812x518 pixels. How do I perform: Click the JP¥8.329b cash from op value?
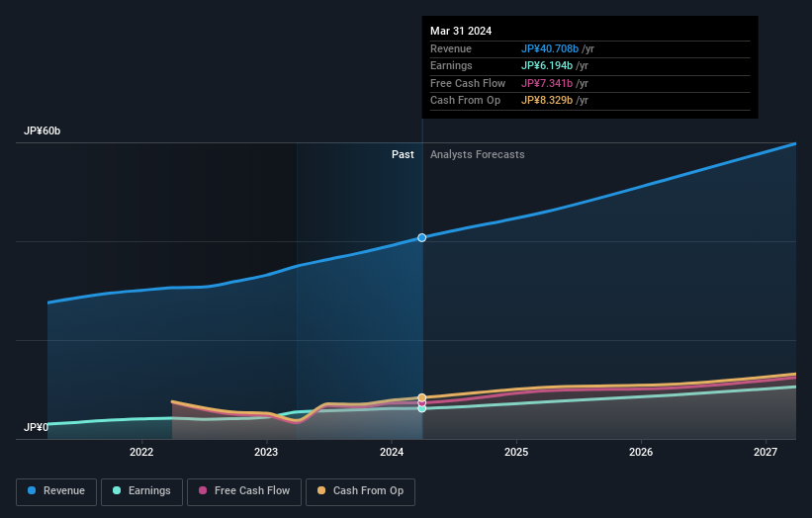(547, 101)
